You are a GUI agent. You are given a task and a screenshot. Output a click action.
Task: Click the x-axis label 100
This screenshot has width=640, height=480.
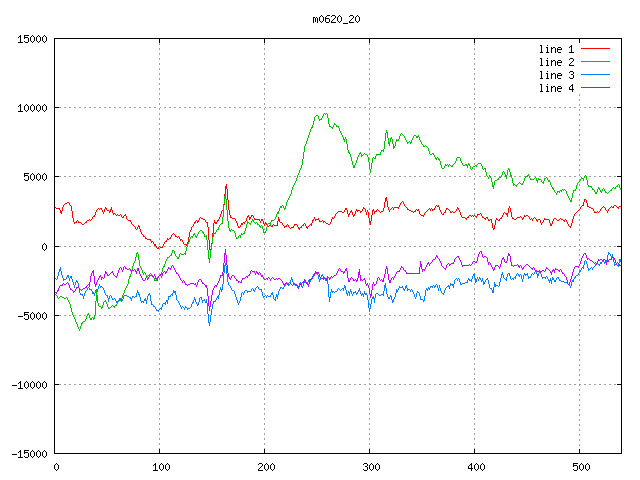coord(161,467)
